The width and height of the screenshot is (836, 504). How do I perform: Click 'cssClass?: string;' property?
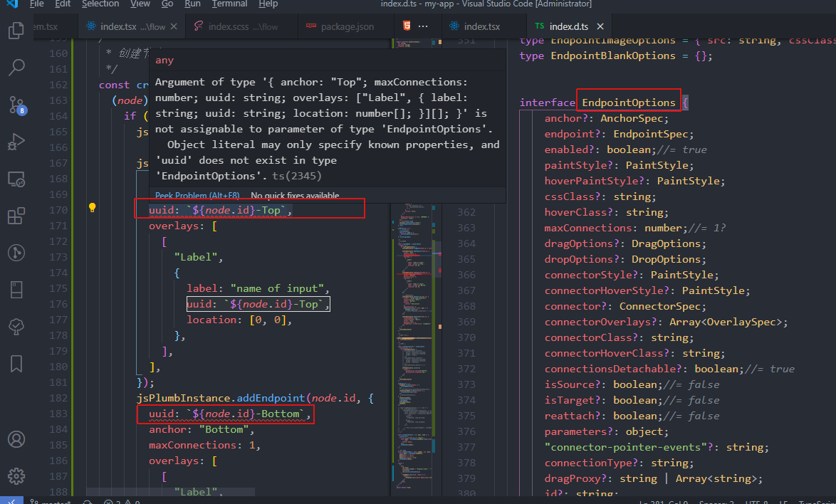pos(600,196)
